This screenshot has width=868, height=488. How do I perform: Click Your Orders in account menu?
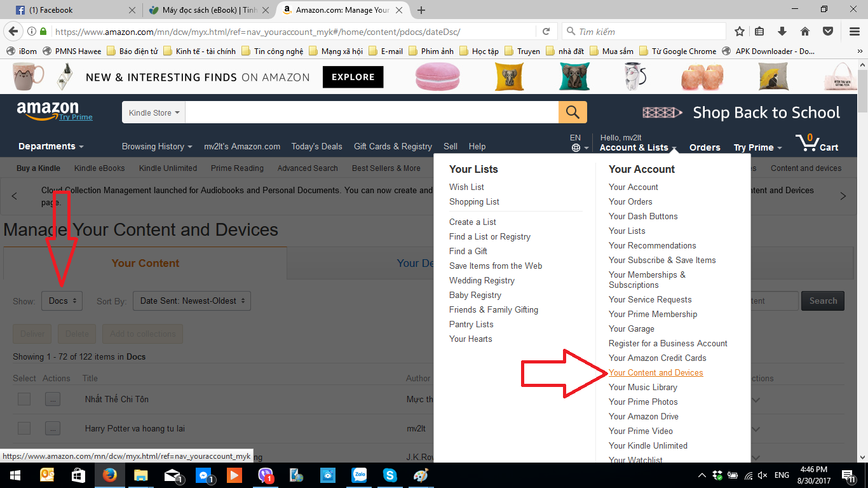(x=630, y=201)
